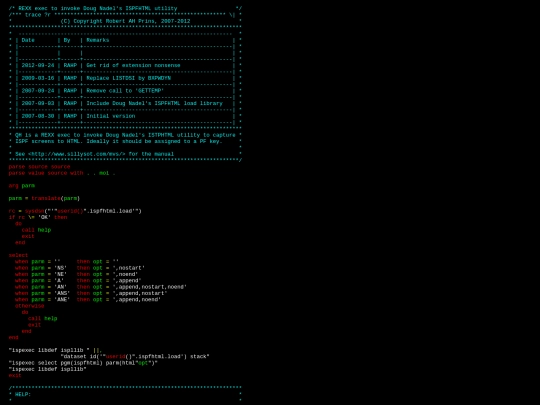Viewport: 540px width, 405px height.
Task: Click the description line starting 'QH is a REXX exec'
Action: [125, 135]
